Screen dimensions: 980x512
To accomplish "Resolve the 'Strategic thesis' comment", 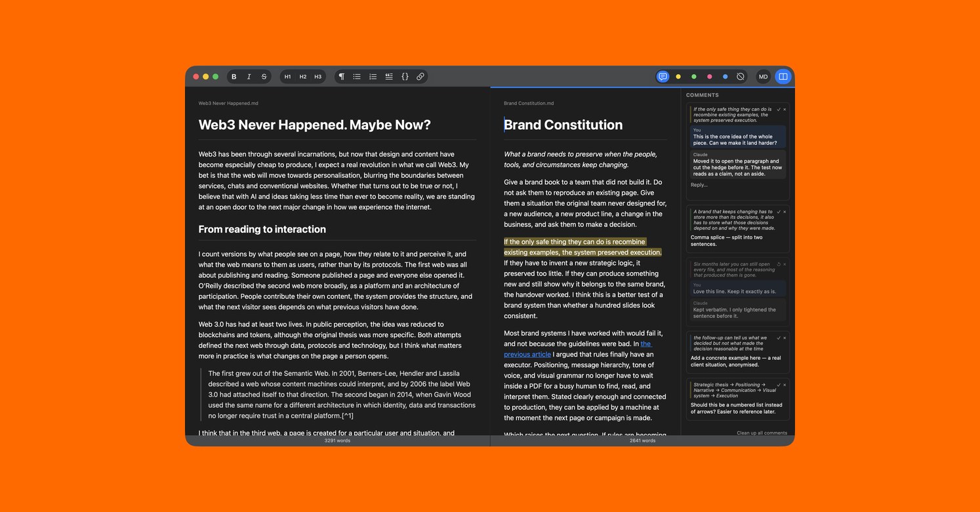I will point(779,385).
